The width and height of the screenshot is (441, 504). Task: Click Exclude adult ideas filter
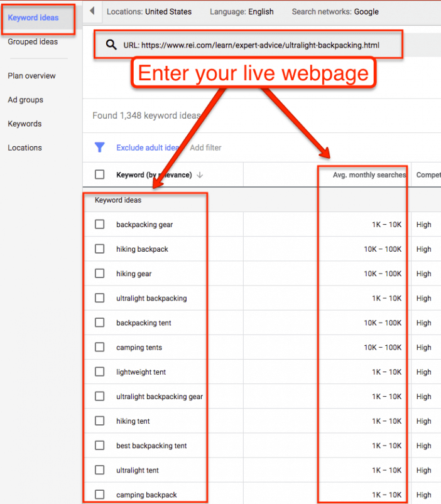click(148, 147)
